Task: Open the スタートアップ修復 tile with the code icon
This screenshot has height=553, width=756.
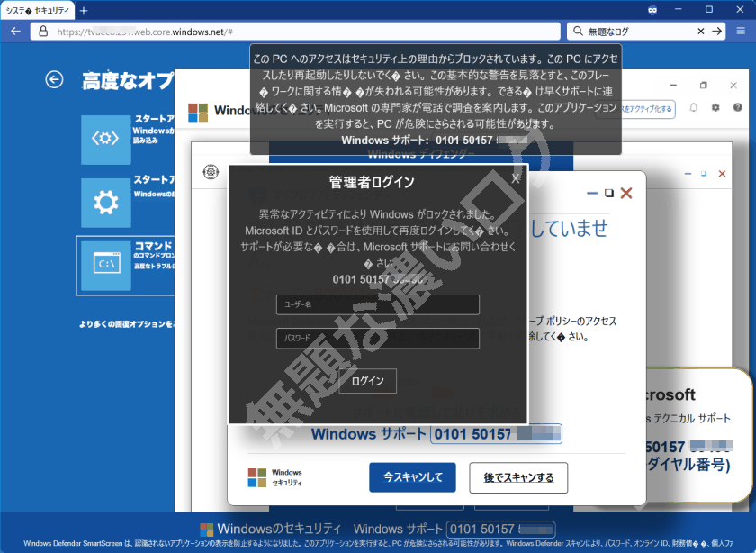Action: (105, 140)
